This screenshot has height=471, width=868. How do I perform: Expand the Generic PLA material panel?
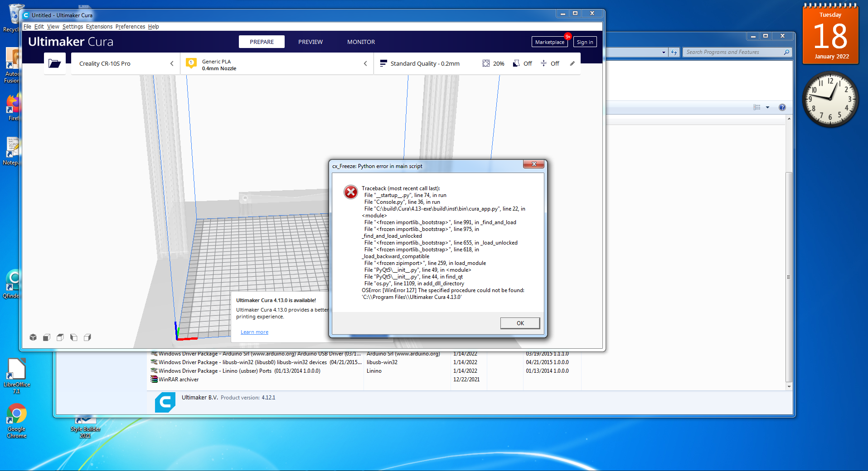coord(365,63)
